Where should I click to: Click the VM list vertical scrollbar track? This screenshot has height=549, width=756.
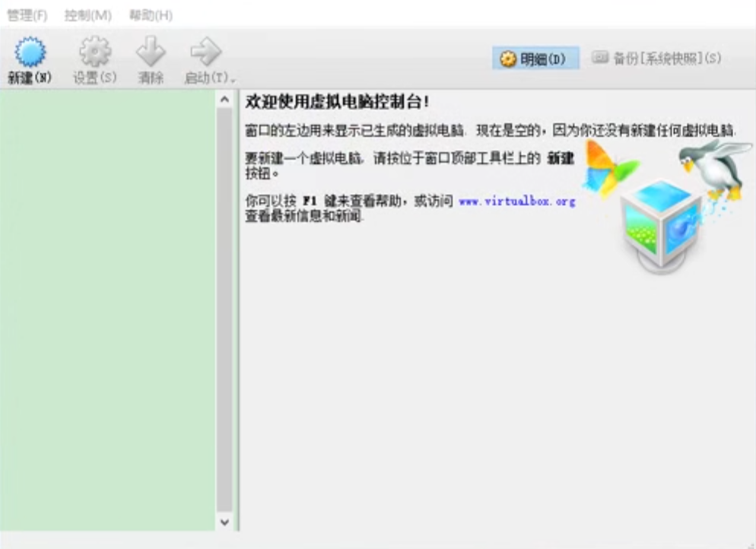[x=224, y=310]
